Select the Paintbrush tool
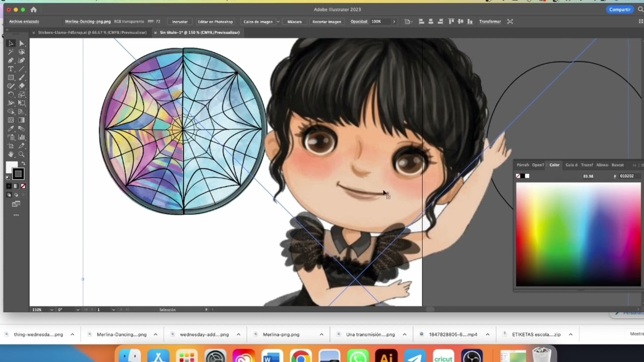Image resolution: width=644 pixels, height=362 pixels. coord(22,78)
